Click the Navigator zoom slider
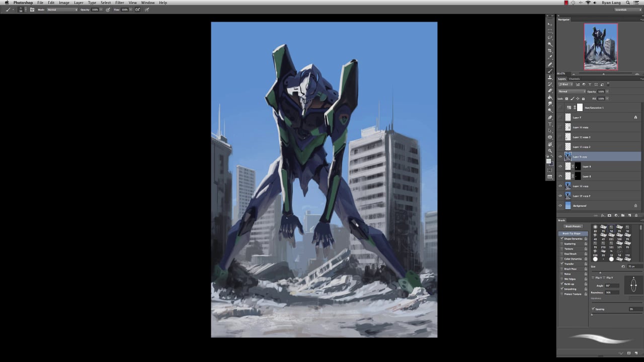644x362 pixels. pos(603,73)
